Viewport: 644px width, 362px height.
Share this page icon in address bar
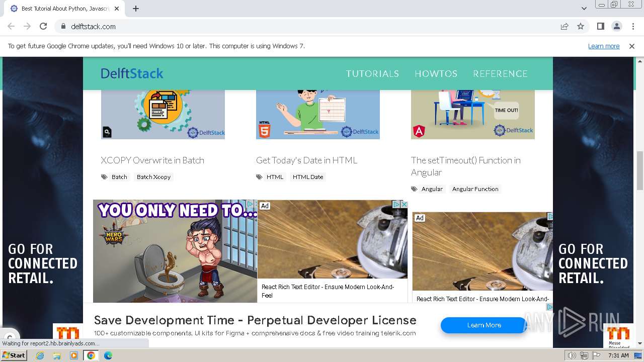(565, 26)
